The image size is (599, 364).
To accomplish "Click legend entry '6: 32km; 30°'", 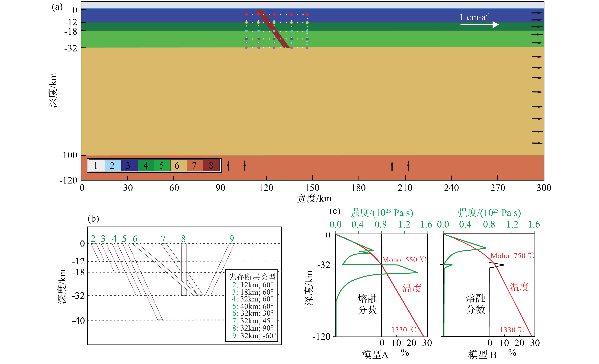I will pos(253,313).
